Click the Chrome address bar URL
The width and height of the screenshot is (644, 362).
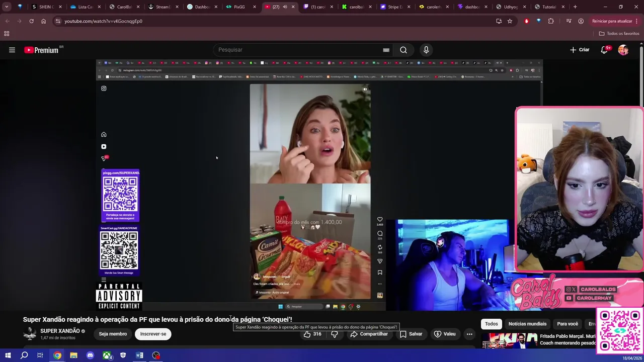pos(103,21)
